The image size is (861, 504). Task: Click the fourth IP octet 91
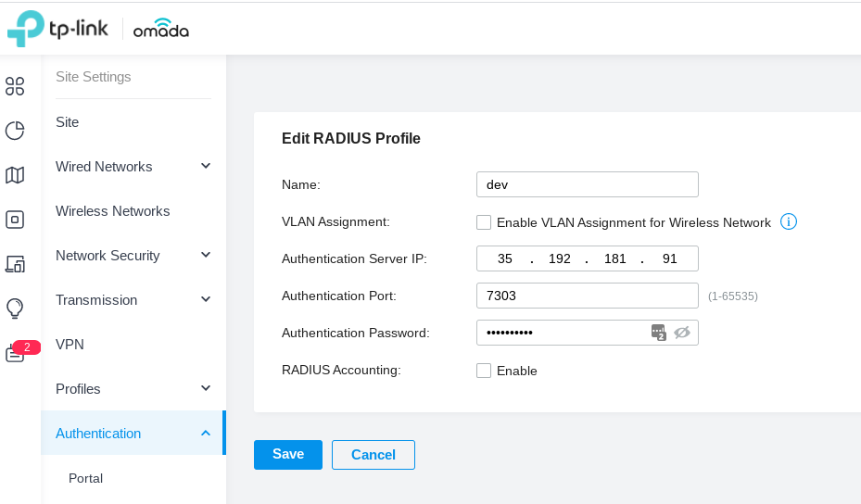(670, 258)
